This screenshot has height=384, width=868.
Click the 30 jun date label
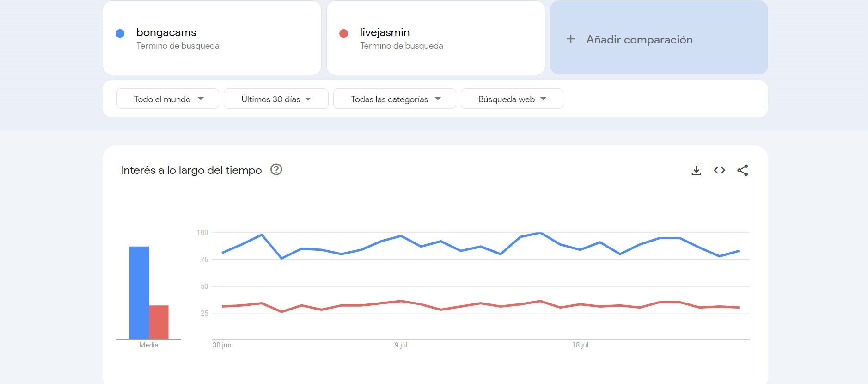coord(222,345)
